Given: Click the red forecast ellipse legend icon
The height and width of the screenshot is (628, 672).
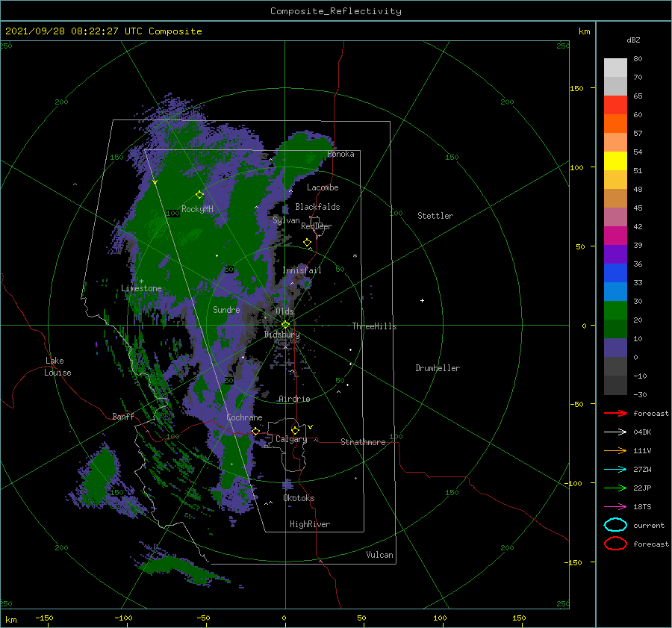Looking at the screenshot, I should (x=615, y=544).
